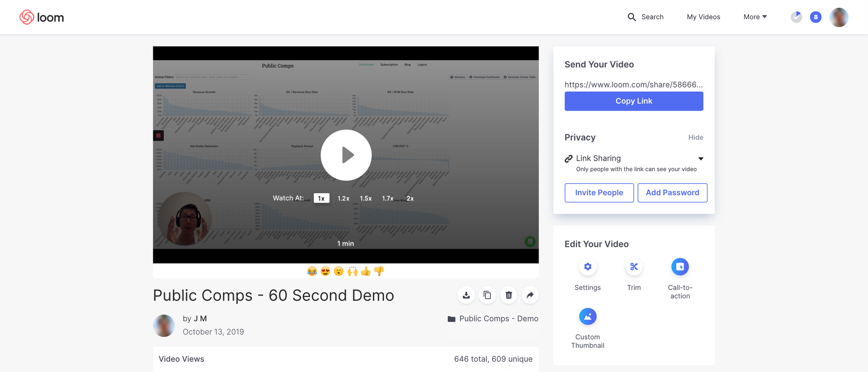Screen dimensions: 868x372
Task: Open the Trim scissors tool
Action: pos(634,267)
